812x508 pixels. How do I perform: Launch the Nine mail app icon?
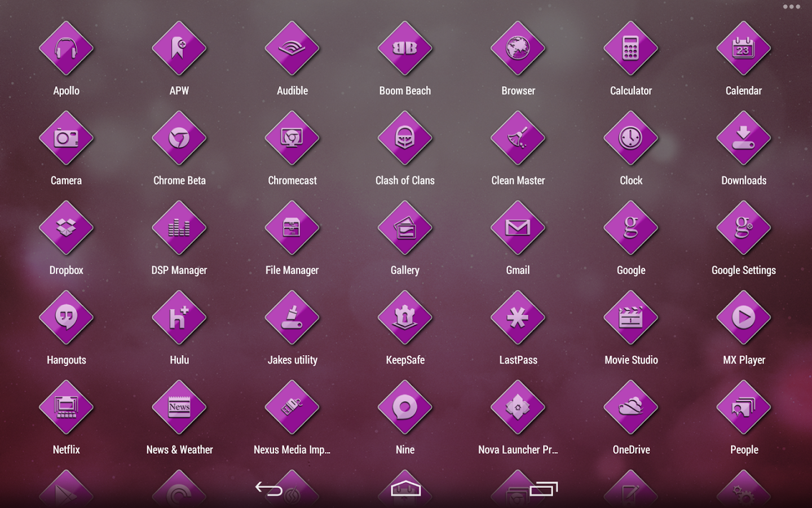pyautogui.click(x=405, y=408)
